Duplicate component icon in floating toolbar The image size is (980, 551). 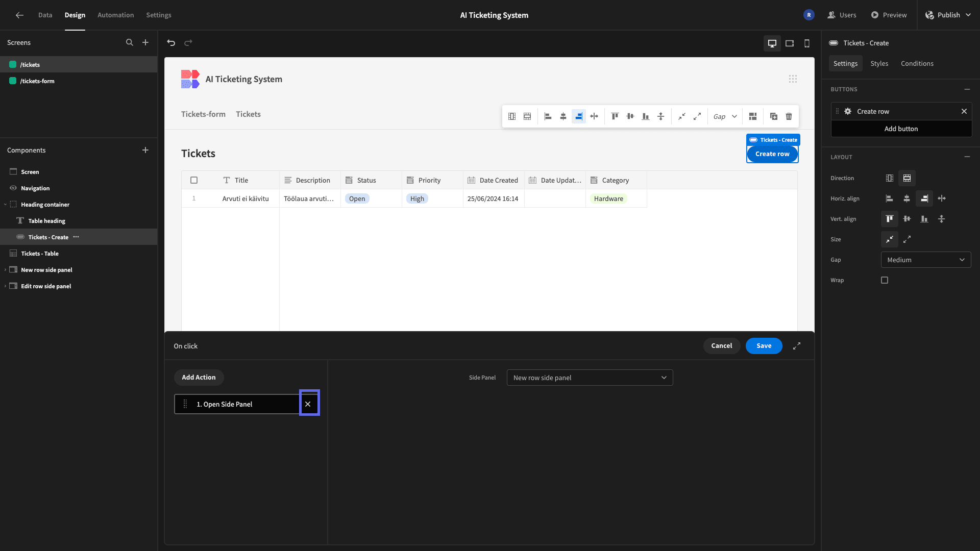pyautogui.click(x=774, y=117)
